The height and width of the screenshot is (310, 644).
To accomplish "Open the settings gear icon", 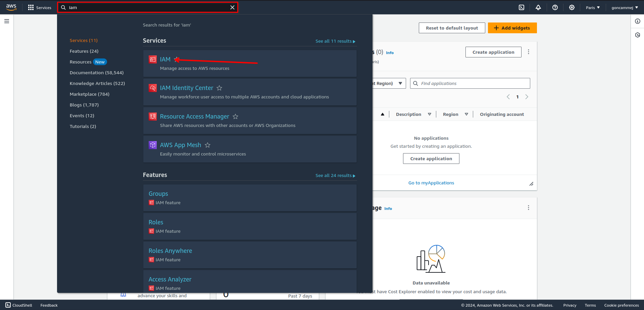I will point(572,7).
